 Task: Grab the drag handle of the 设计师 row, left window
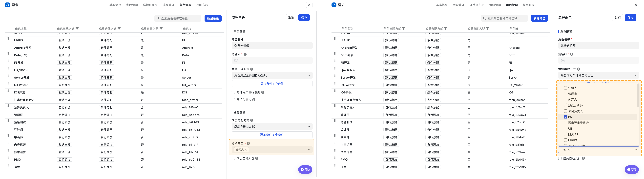click(8, 128)
